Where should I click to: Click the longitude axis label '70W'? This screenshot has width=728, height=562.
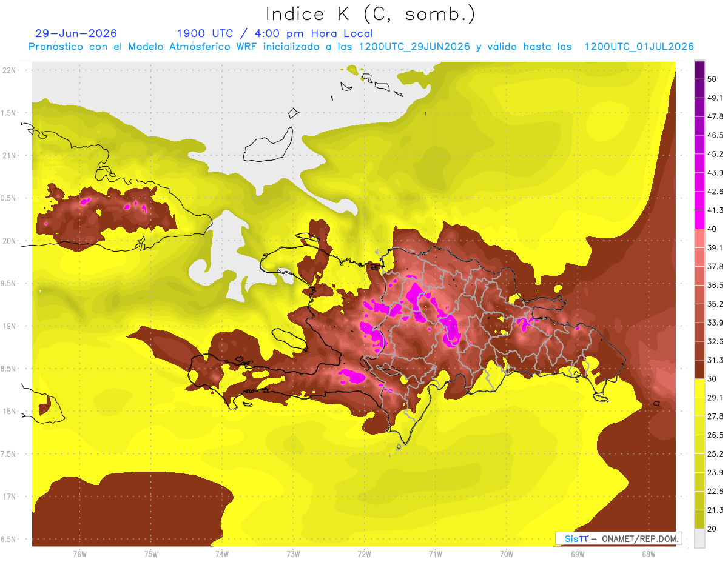(507, 554)
